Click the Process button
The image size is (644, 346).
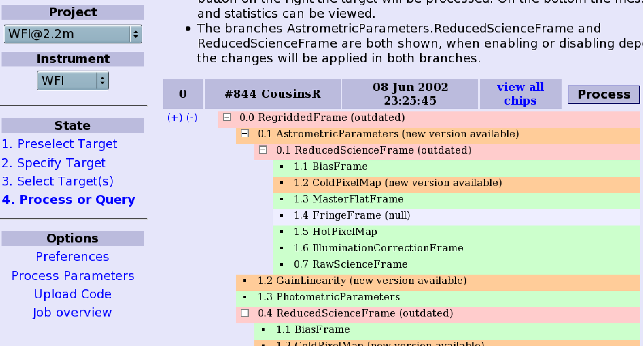[x=604, y=94]
